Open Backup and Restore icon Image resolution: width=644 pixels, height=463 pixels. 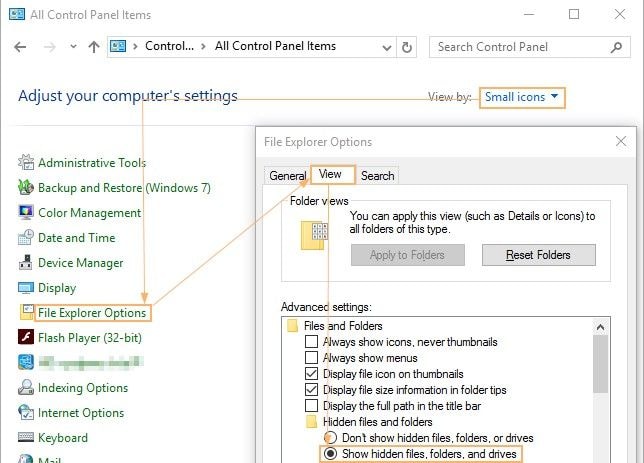pos(26,188)
